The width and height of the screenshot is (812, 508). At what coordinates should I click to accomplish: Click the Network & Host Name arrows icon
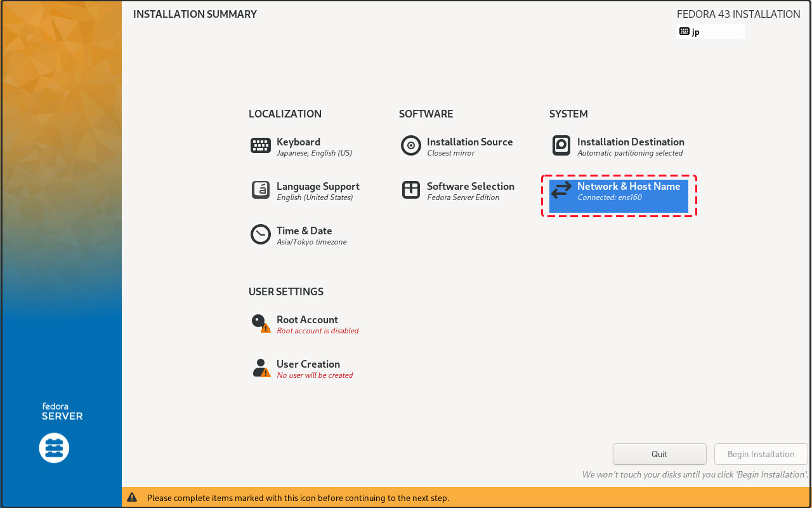(561, 190)
